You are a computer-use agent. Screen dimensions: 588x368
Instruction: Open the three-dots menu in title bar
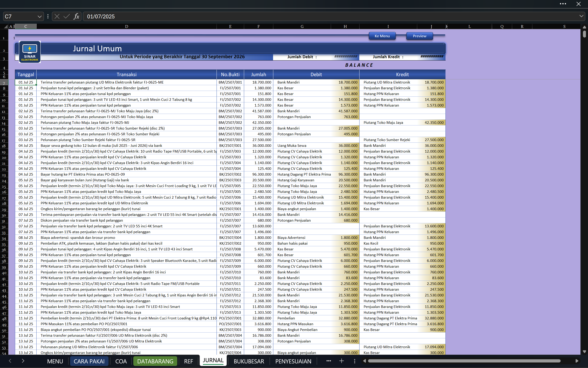(x=563, y=4)
